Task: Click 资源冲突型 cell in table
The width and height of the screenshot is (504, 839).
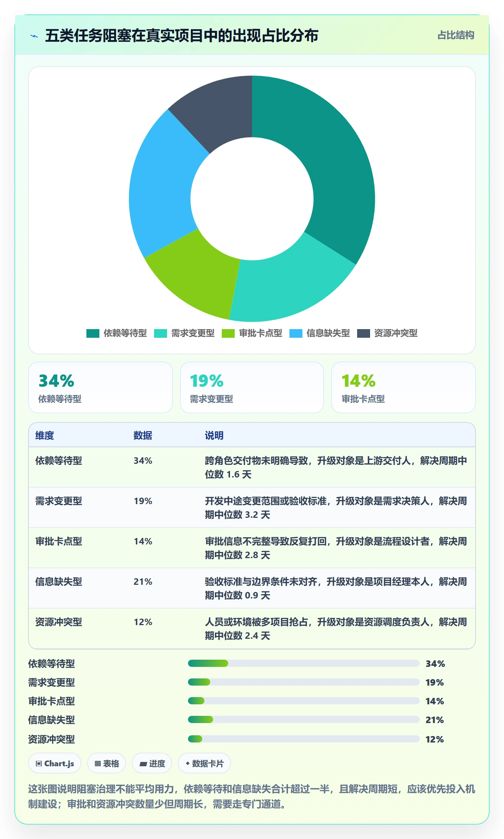Action: pos(59,622)
